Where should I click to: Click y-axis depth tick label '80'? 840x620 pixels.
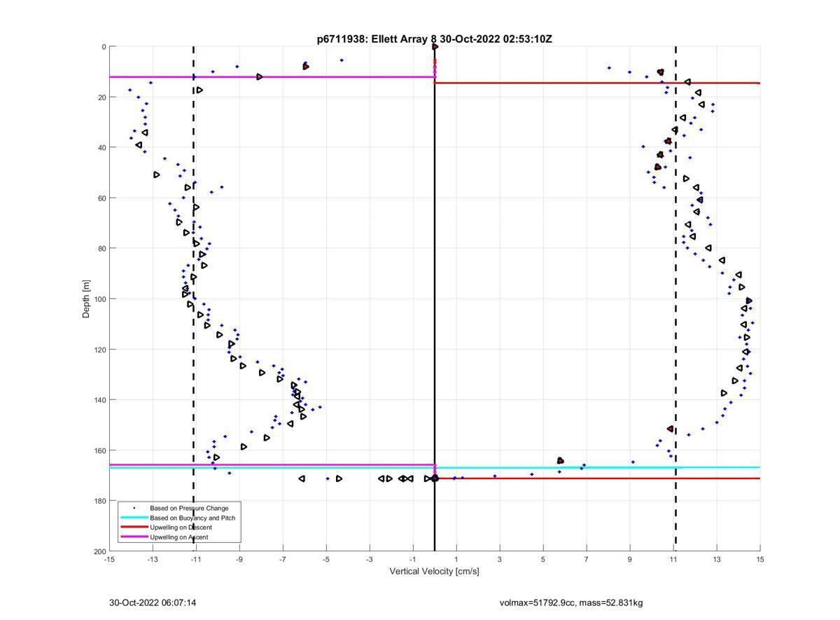pos(101,249)
